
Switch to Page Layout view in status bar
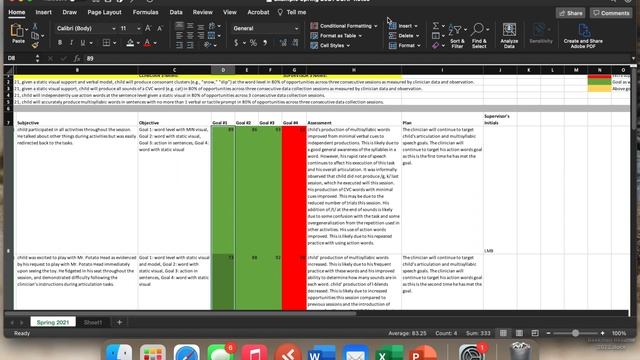point(519,333)
